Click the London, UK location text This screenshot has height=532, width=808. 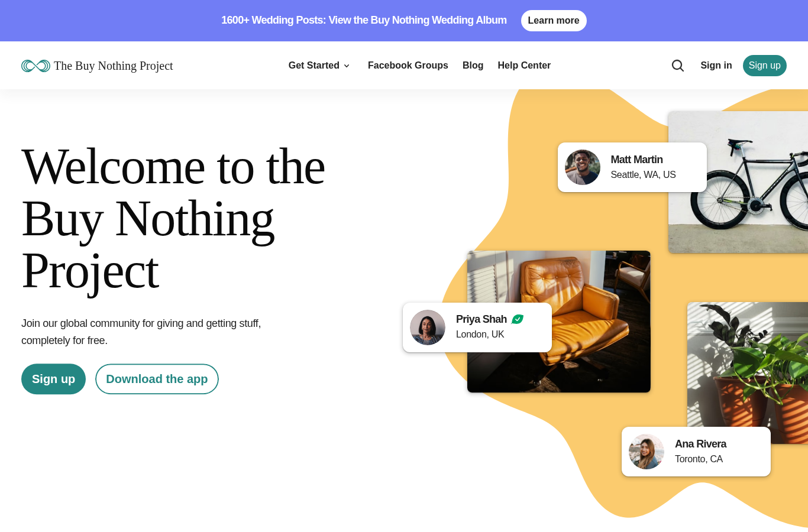(480, 335)
